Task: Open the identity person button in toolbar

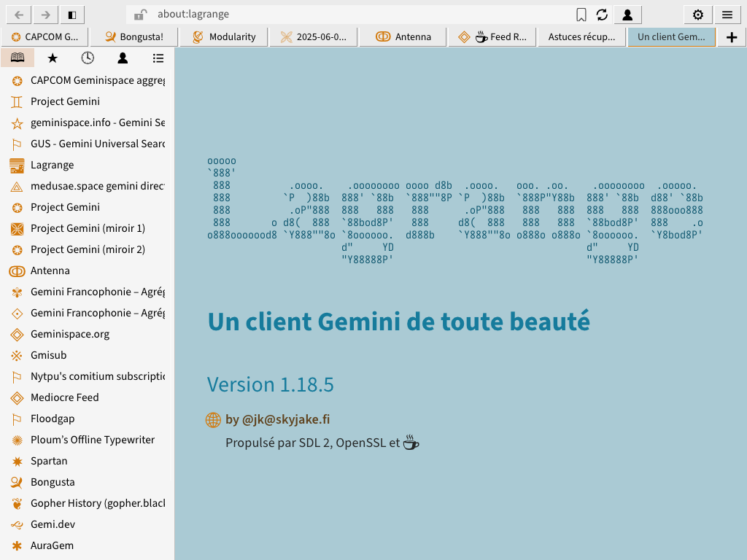Action: [x=627, y=15]
